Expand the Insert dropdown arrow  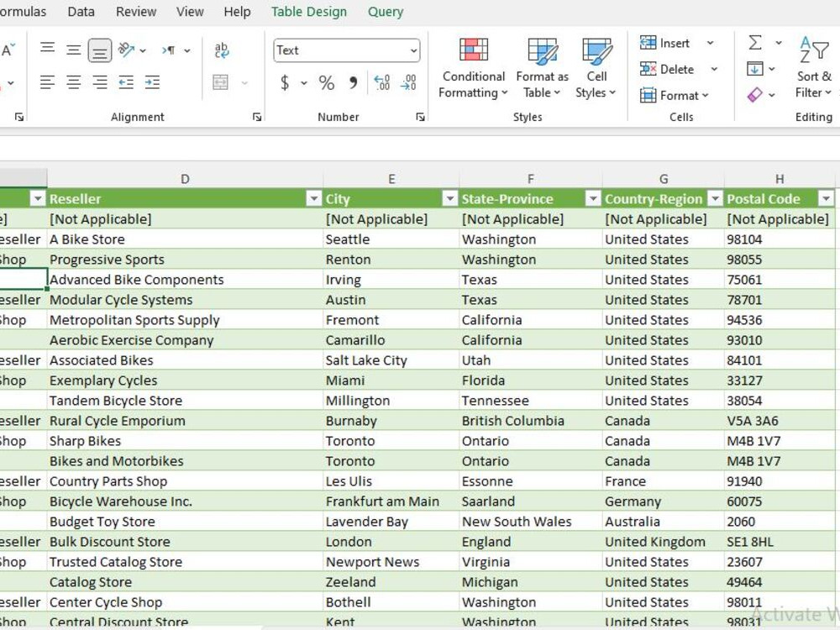710,43
